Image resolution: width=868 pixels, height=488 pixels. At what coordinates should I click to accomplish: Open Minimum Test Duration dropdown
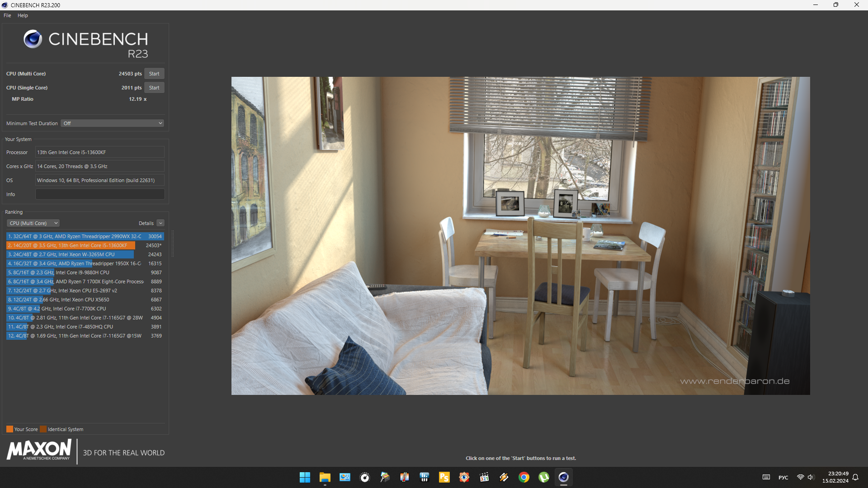(112, 123)
